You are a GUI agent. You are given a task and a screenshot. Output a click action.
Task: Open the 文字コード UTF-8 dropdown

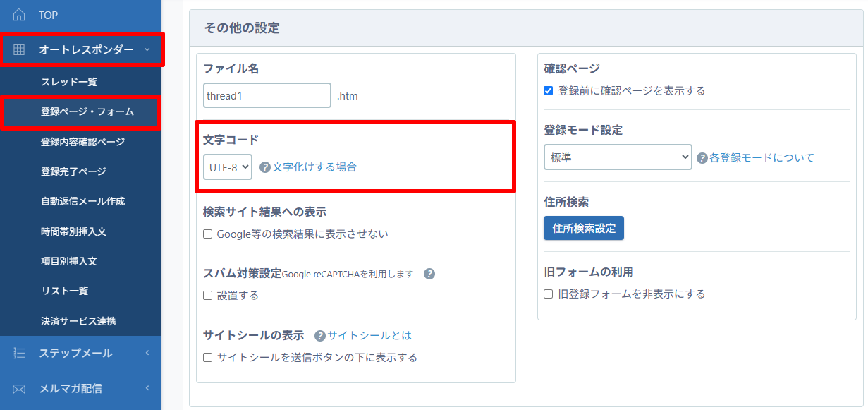coord(228,167)
